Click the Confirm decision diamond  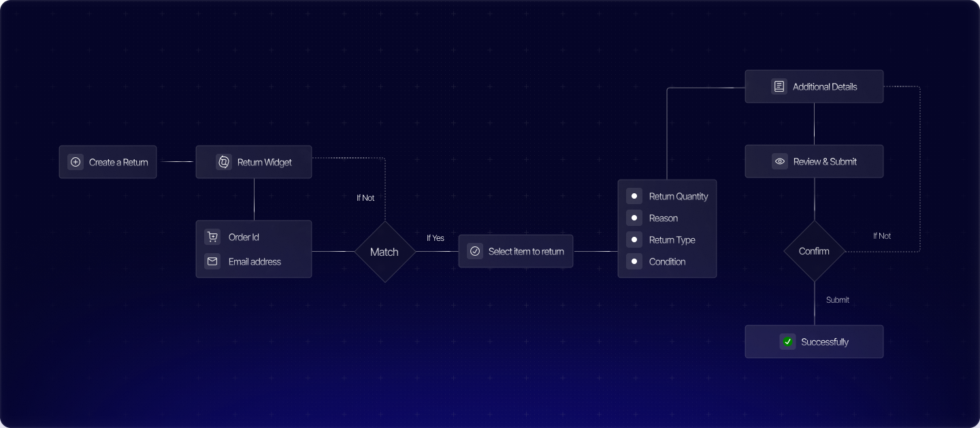814,251
